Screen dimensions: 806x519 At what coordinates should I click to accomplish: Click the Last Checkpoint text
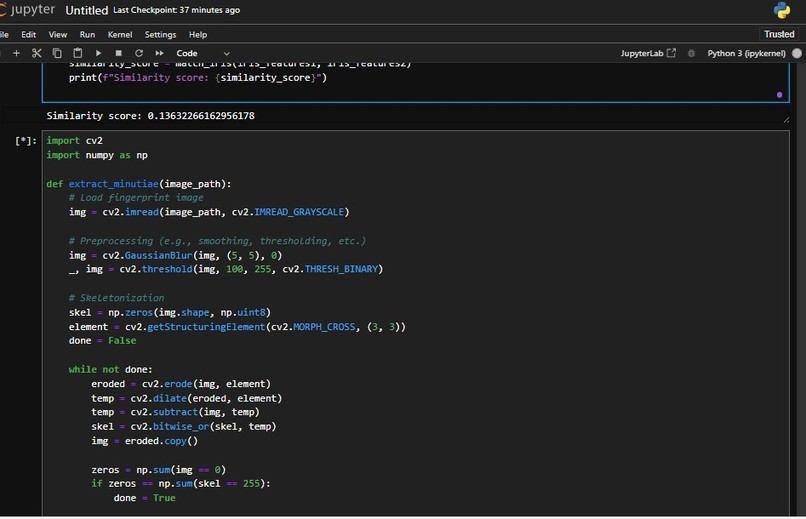coord(176,10)
